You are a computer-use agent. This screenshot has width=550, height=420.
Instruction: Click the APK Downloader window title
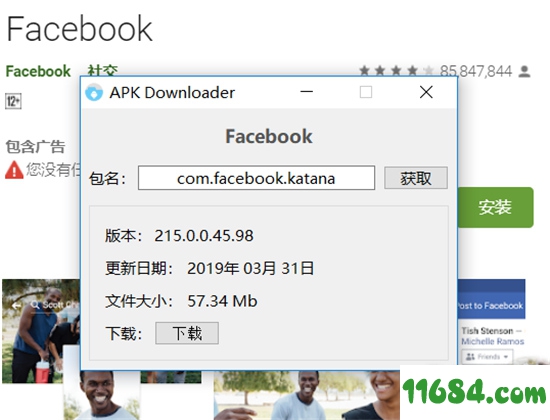[x=172, y=93]
